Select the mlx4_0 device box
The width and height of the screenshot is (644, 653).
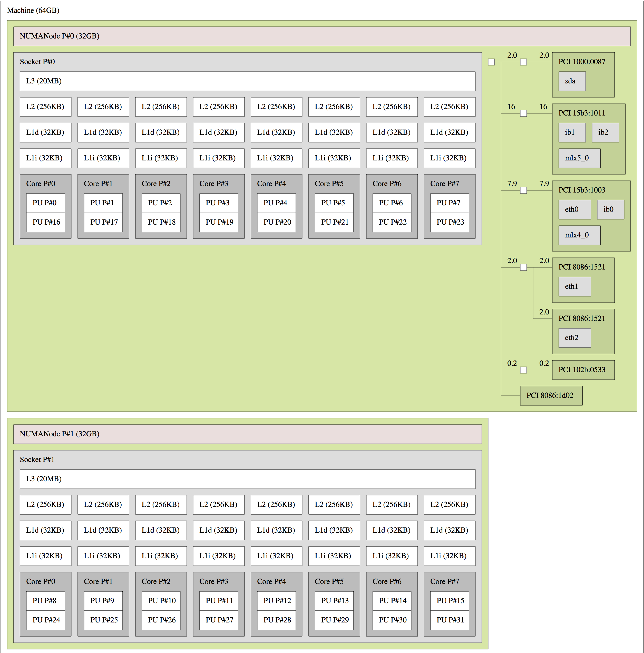coord(579,235)
